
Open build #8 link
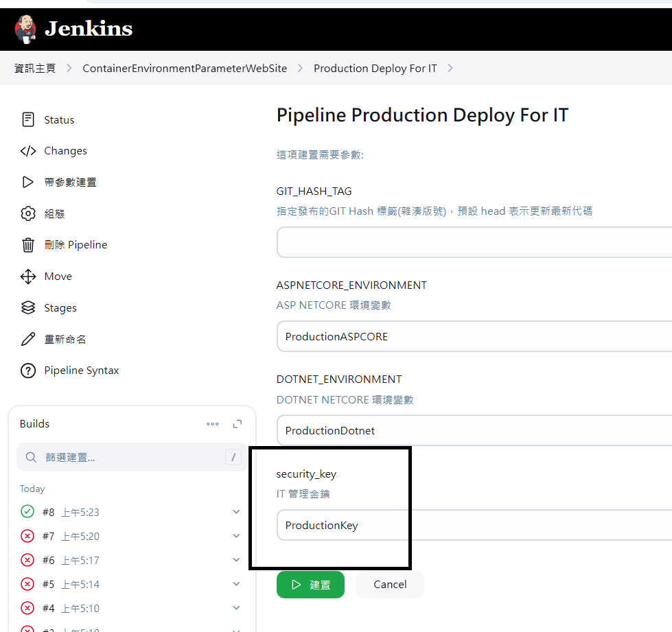tap(49, 512)
